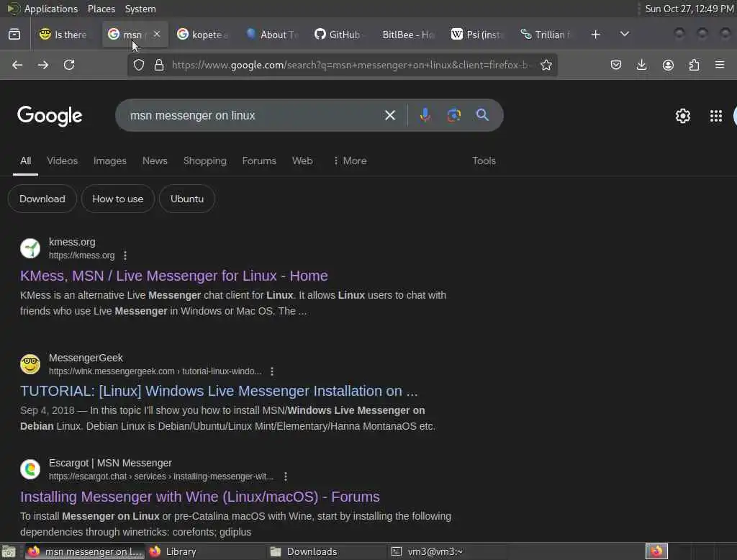The image size is (737, 560).
Task: Select Images search filter
Action: point(109,161)
